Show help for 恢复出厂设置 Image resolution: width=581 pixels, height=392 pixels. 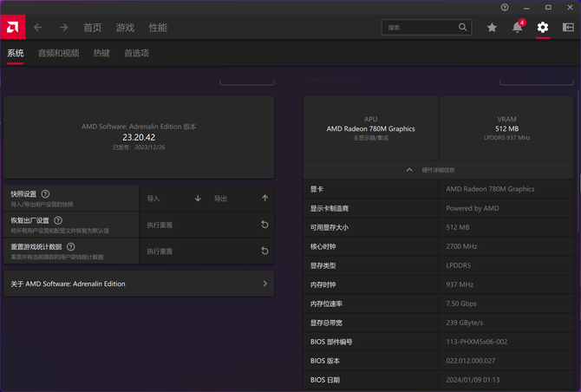[58, 220]
